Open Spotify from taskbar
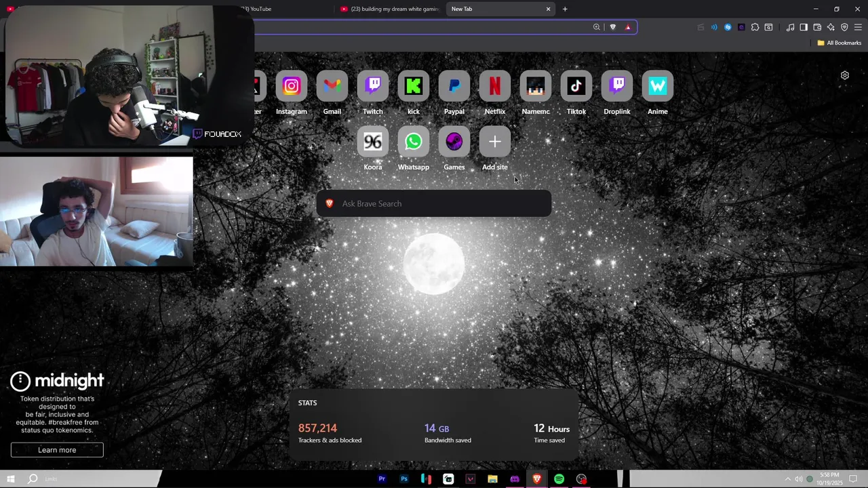Screen dimensions: 868x488 click(x=559, y=479)
